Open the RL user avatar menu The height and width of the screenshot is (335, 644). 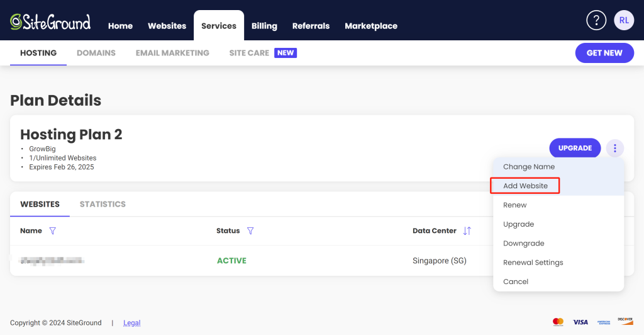624,20
